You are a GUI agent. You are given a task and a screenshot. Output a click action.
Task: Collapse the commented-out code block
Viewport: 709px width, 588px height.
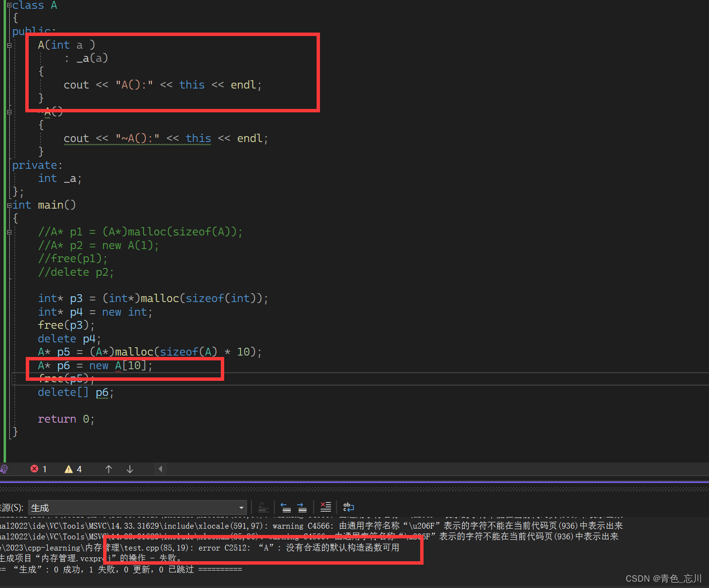9,232
